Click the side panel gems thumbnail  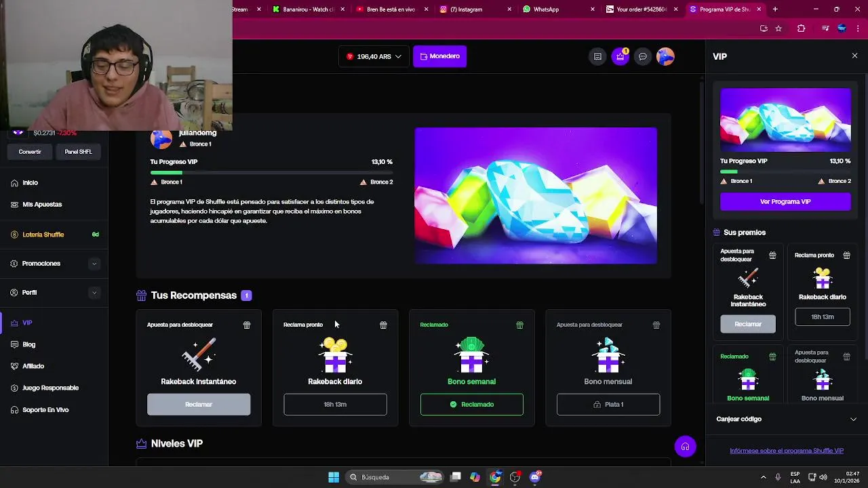coord(785,120)
